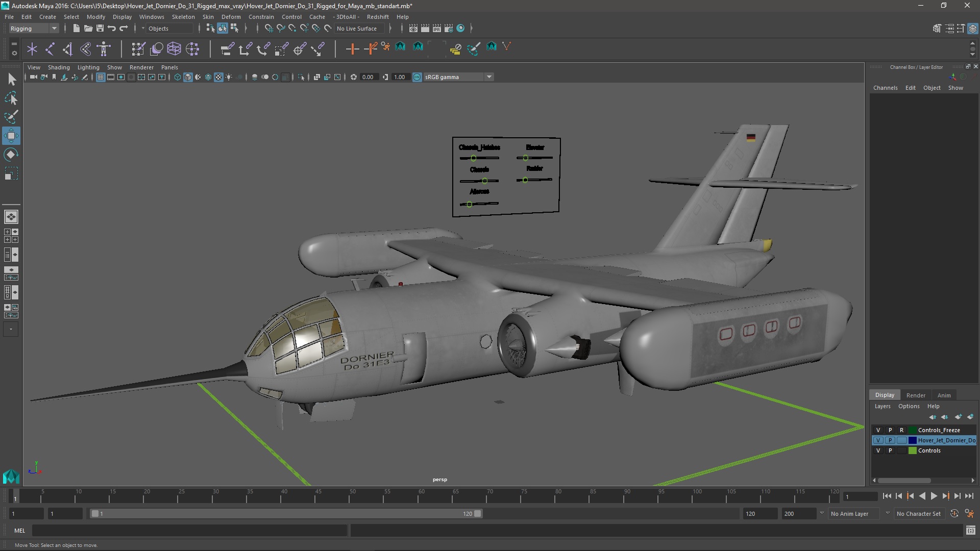980x551 pixels.
Task: Redo the action with the toolbar arrow
Action: pos(124,29)
